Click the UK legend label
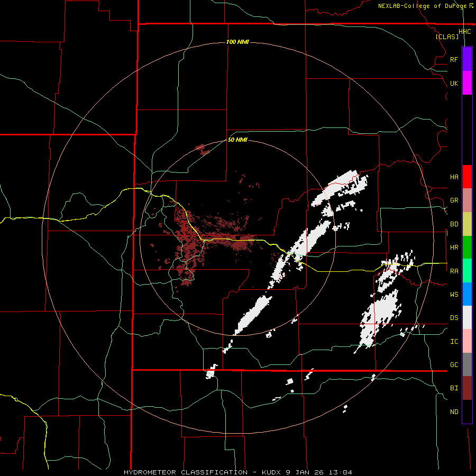476x476 pixels. [x=454, y=83]
